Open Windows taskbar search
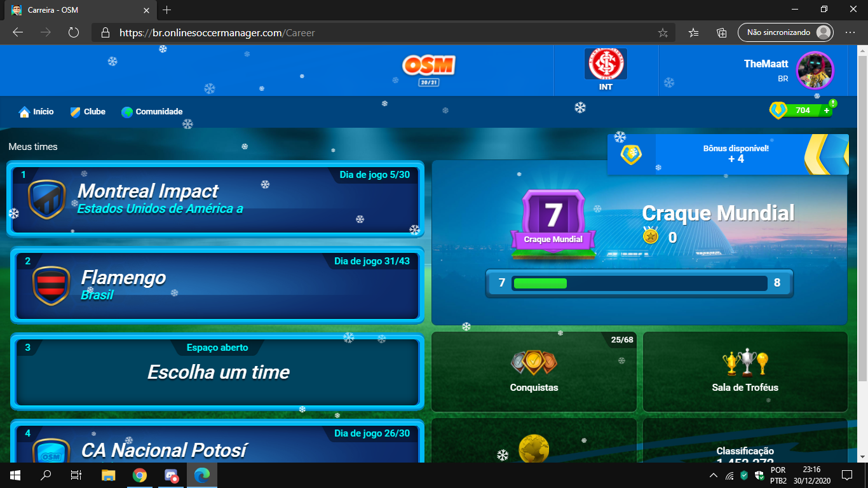This screenshot has width=868, height=488. point(46,475)
